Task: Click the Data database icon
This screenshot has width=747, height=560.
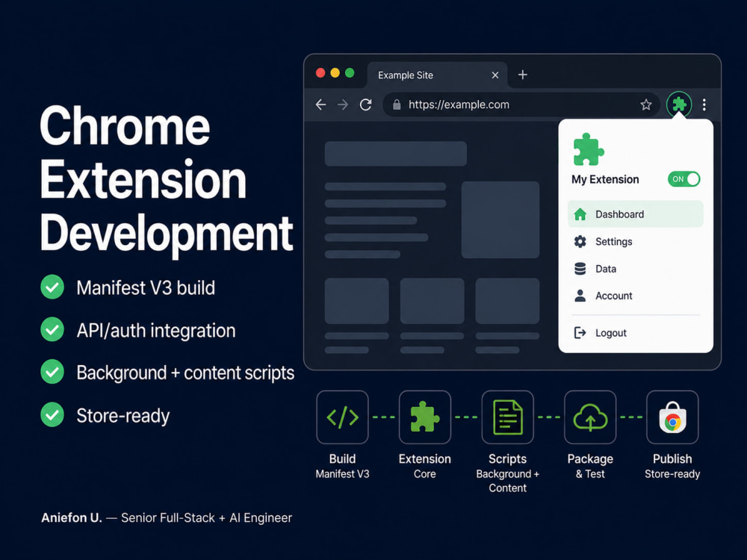Action: coord(580,269)
